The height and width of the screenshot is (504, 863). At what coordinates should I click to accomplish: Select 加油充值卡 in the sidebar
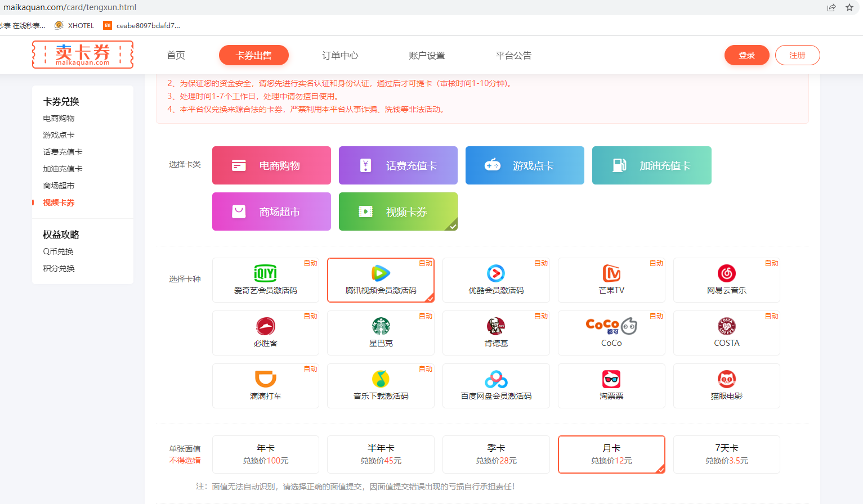[x=62, y=169]
